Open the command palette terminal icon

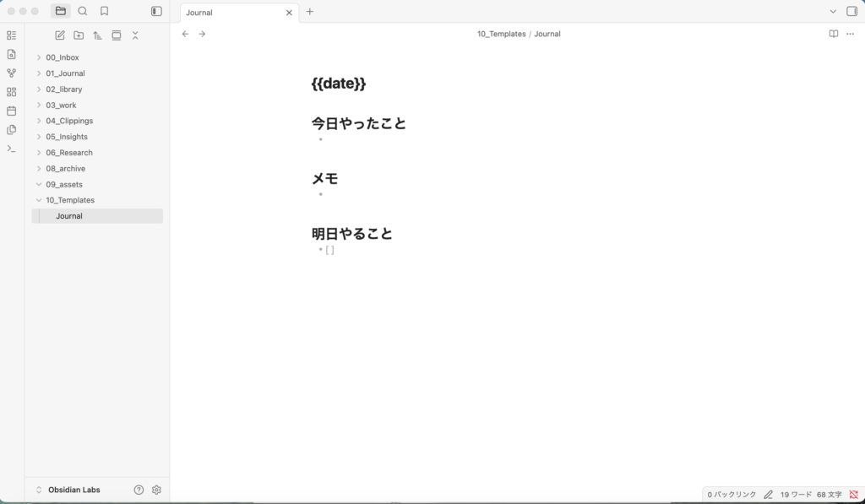click(12, 149)
